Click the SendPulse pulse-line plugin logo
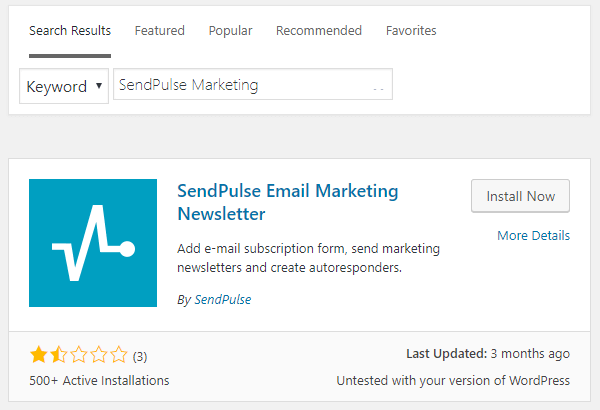The height and width of the screenshot is (410, 600). pyautogui.click(x=93, y=243)
